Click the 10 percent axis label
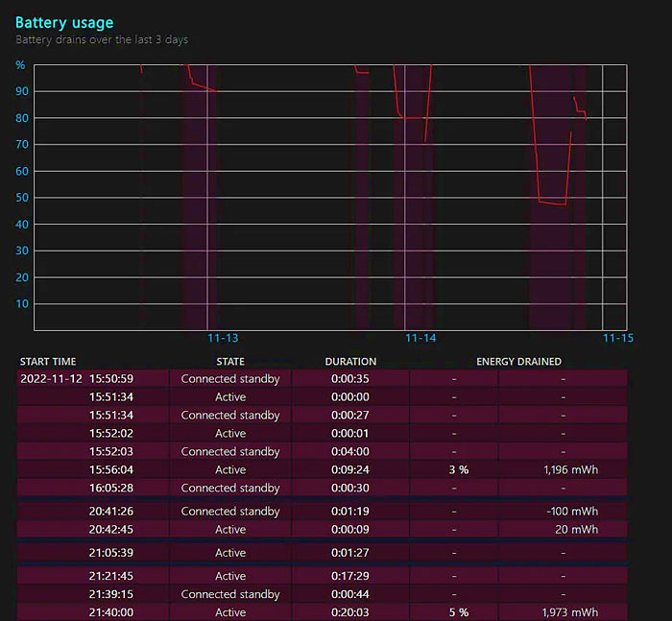Viewport: 672px width, 621px height. tap(22, 304)
